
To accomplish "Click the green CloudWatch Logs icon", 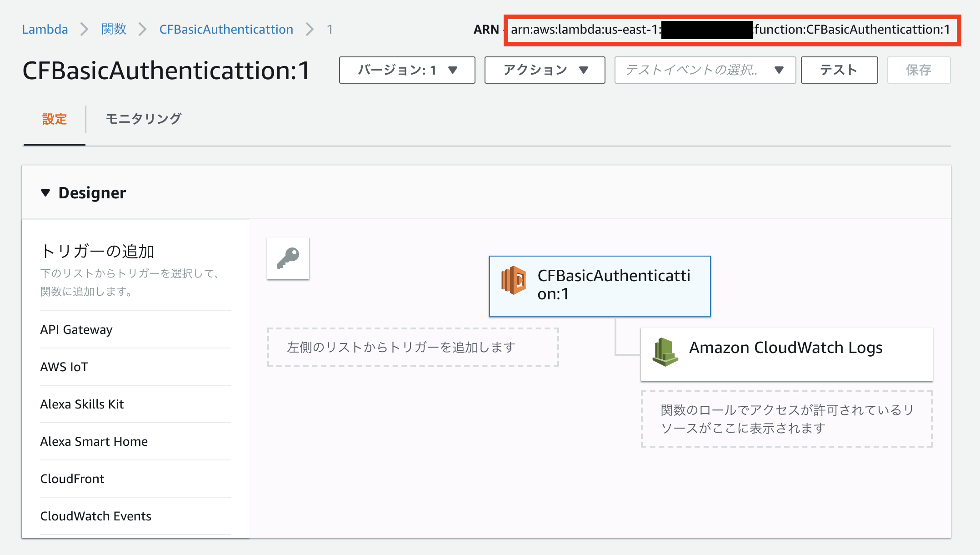I will coord(665,352).
